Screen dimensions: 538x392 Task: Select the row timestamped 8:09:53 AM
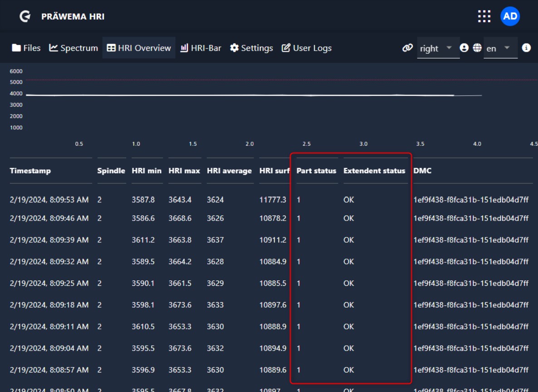click(49, 200)
